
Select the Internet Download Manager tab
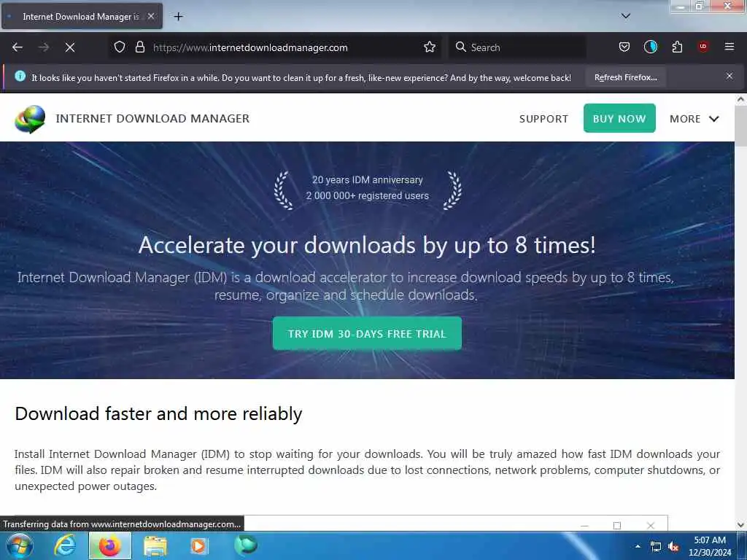[82, 17]
